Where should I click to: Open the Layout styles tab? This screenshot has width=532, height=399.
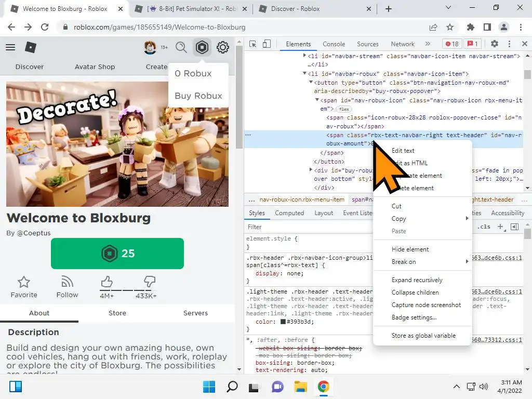click(323, 213)
